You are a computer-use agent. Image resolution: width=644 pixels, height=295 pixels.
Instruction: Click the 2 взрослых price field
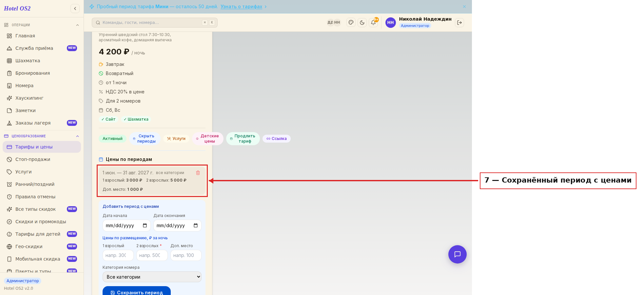click(152, 255)
